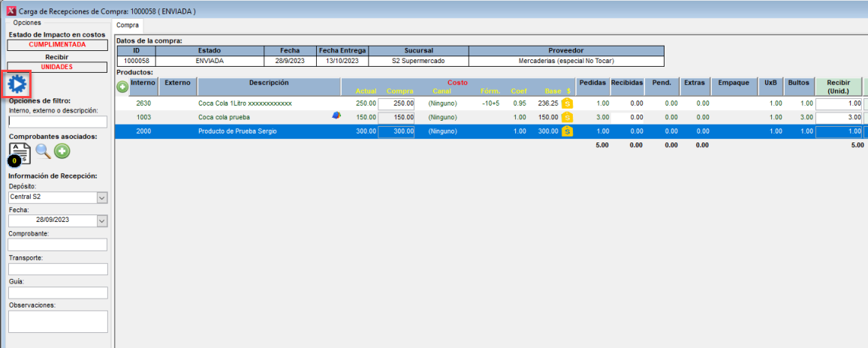This screenshot has height=348, width=868.
Task: Click the colored icon beside Coca cola prueba
Action: click(x=337, y=116)
